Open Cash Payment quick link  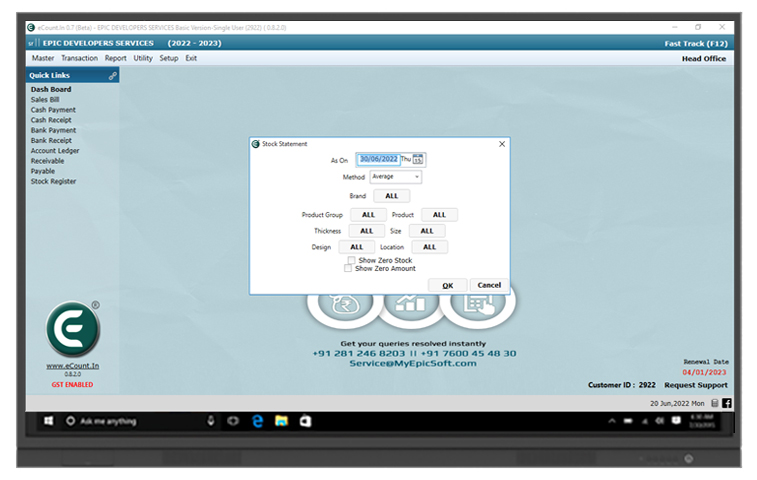pos(53,110)
